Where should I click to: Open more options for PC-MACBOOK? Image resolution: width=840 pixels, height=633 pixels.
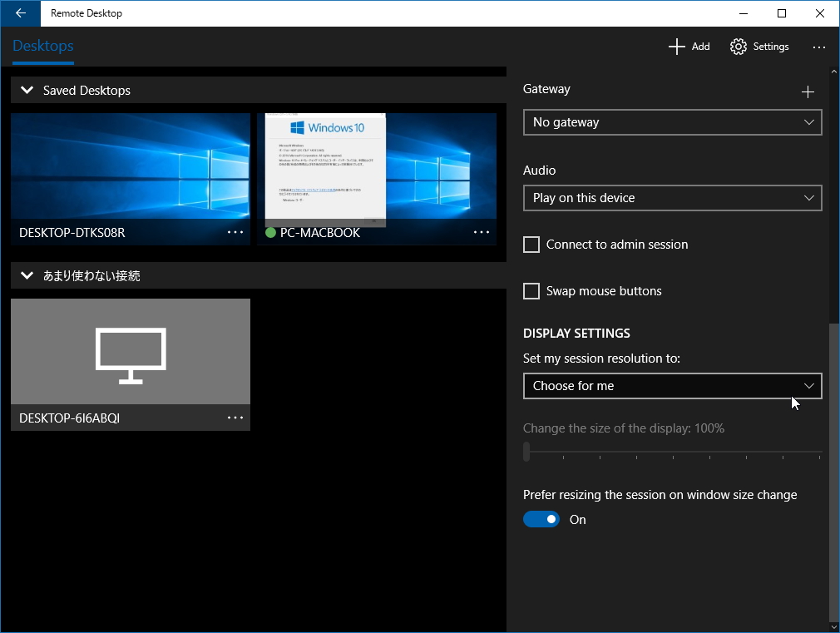(x=482, y=233)
